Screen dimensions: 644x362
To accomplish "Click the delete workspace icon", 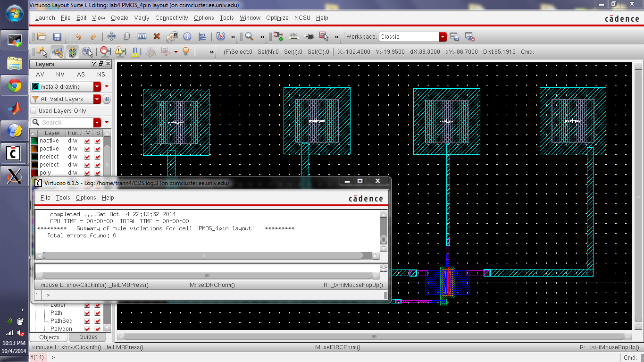I will [469, 36].
